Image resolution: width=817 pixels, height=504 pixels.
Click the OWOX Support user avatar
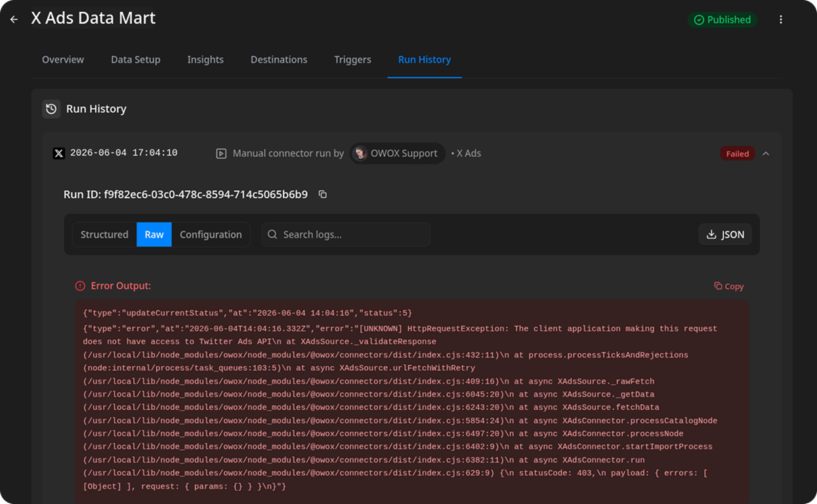[x=360, y=154]
